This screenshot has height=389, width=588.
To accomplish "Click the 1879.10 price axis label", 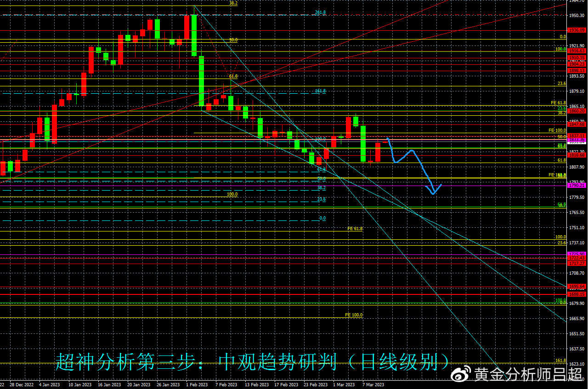I will 577,91.
